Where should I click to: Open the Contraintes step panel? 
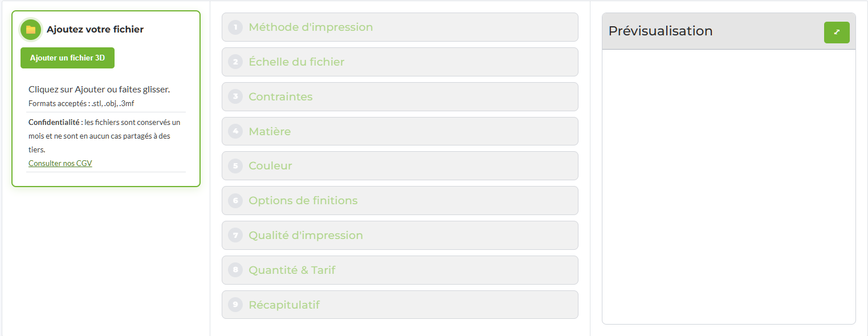pos(400,97)
